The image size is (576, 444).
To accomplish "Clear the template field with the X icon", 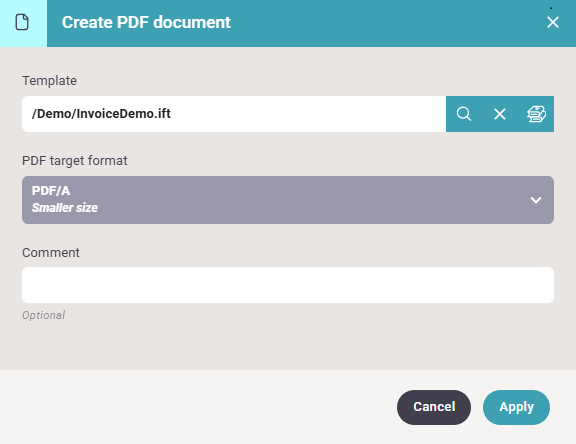I will 500,114.
